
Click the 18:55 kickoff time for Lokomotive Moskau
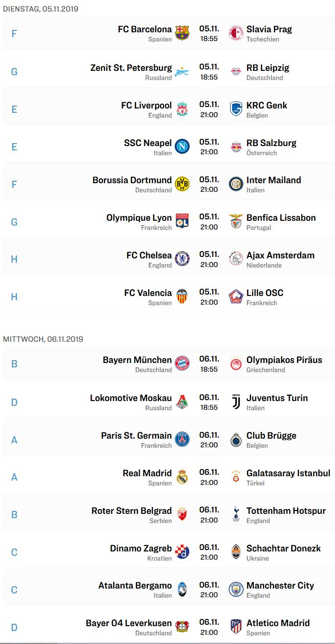209,407
